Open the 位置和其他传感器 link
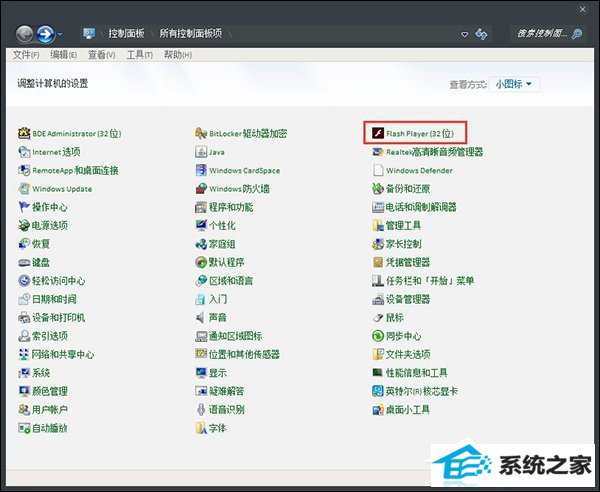Screen dimensions: 600x492 tap(244, 354)
